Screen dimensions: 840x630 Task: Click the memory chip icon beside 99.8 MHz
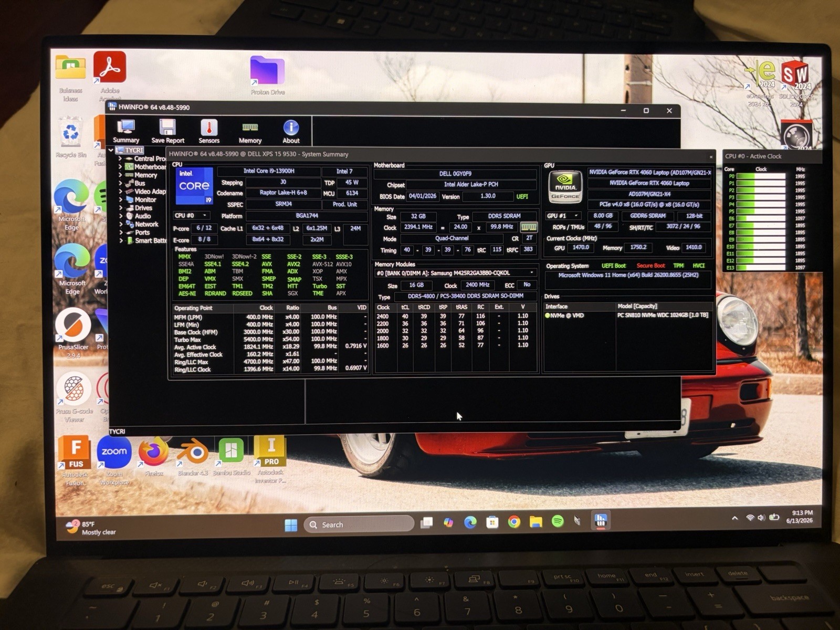529,227
